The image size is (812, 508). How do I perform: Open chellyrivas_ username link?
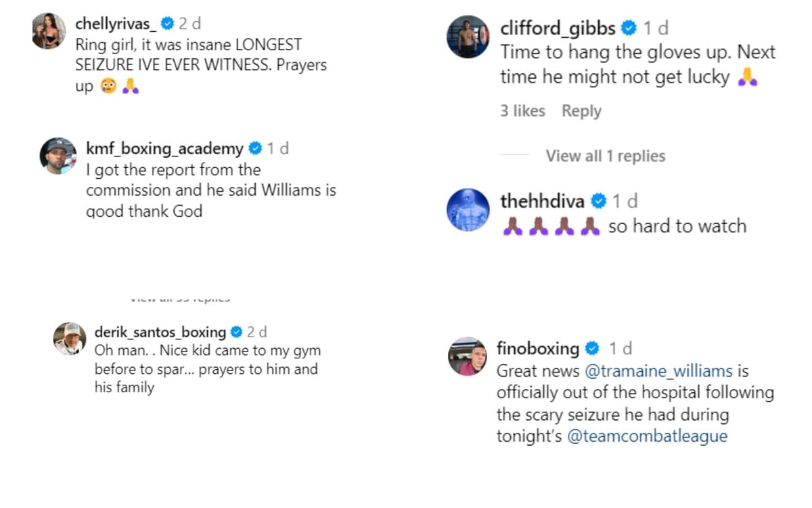116,24
